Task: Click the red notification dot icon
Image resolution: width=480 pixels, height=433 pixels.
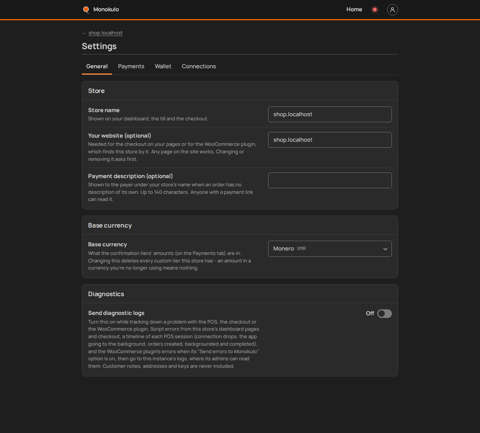Action: (x=375, y=10)
